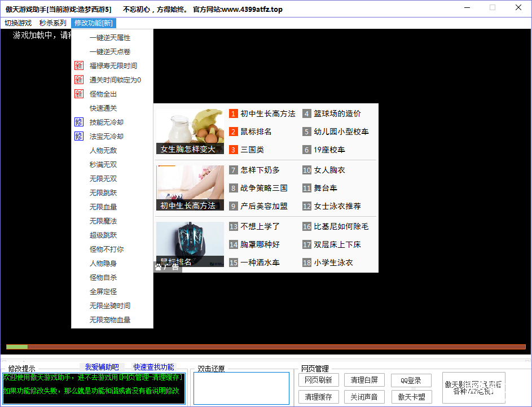Screen dimensions: 532x407
Task: Open the 19座校车 ad link
Action: pyautogui.click(x=329, y=150)
